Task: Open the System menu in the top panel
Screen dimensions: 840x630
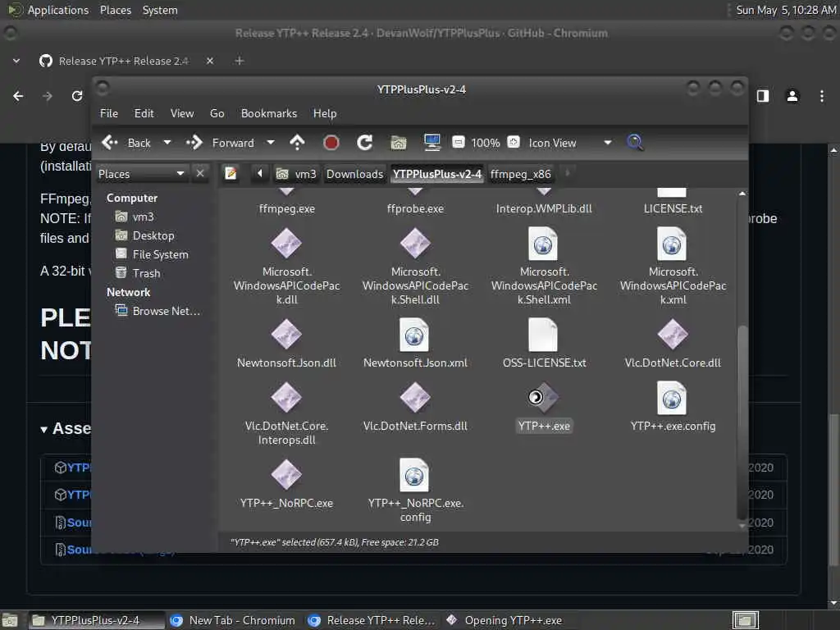Action: pos(160,10)
